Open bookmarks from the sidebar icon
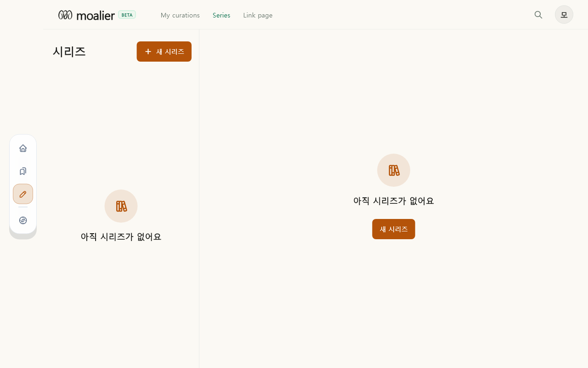The width and height of the screenshot is (588, 368). 23,171
